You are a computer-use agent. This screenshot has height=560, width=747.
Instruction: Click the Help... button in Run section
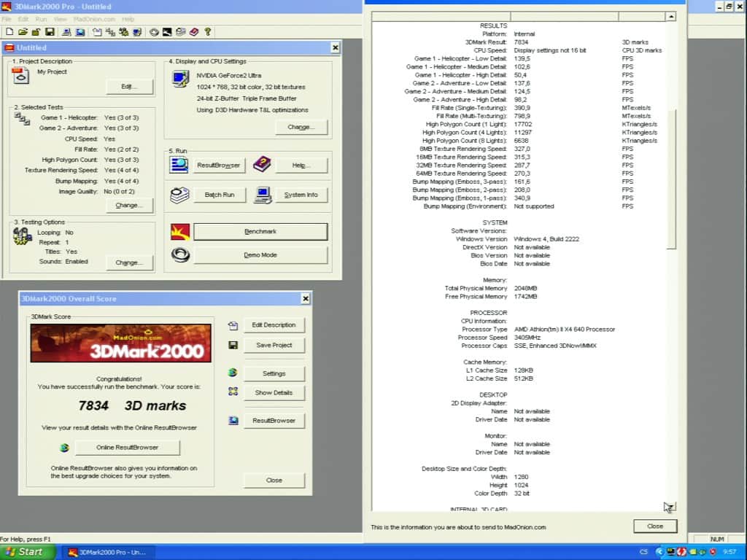pos(301,166)
